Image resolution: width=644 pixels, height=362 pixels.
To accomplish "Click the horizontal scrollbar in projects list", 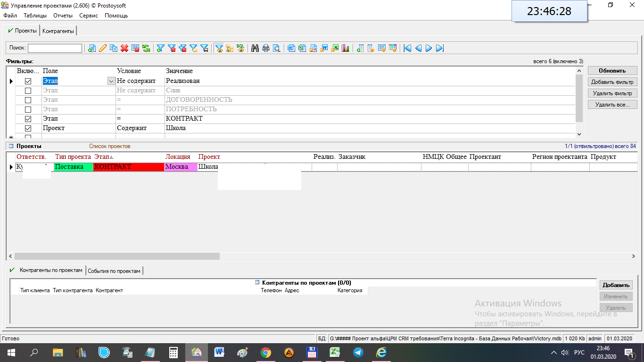I will [117, 256].
